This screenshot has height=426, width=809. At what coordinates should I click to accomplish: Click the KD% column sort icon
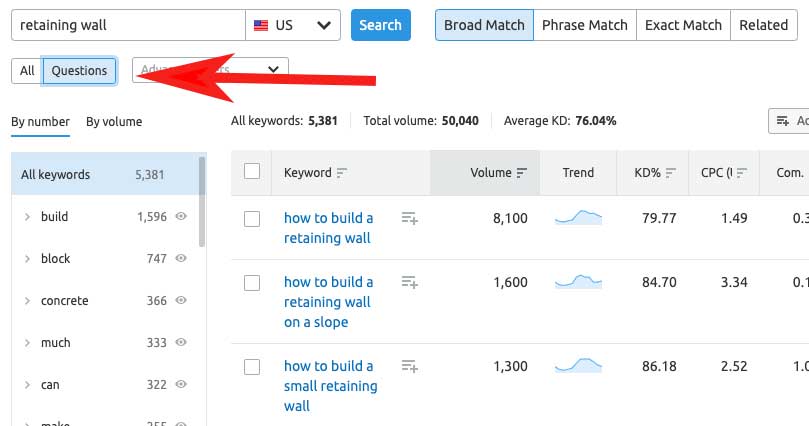pos(671,173)
